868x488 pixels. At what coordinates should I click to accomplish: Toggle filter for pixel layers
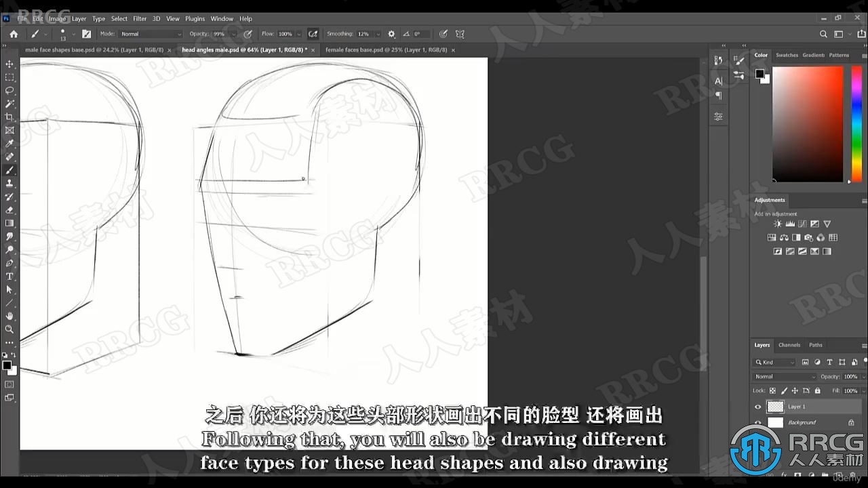pyautogui.click(x=805, y=363)
